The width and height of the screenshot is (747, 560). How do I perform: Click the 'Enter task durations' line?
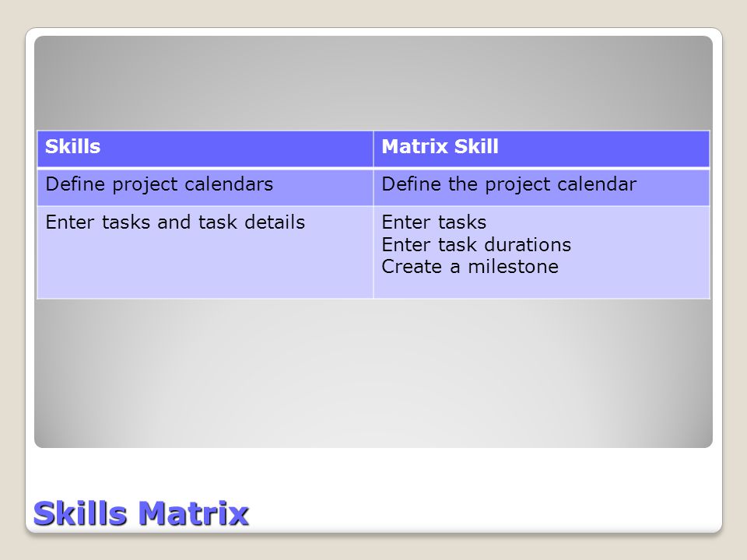(x=476, y=245)
